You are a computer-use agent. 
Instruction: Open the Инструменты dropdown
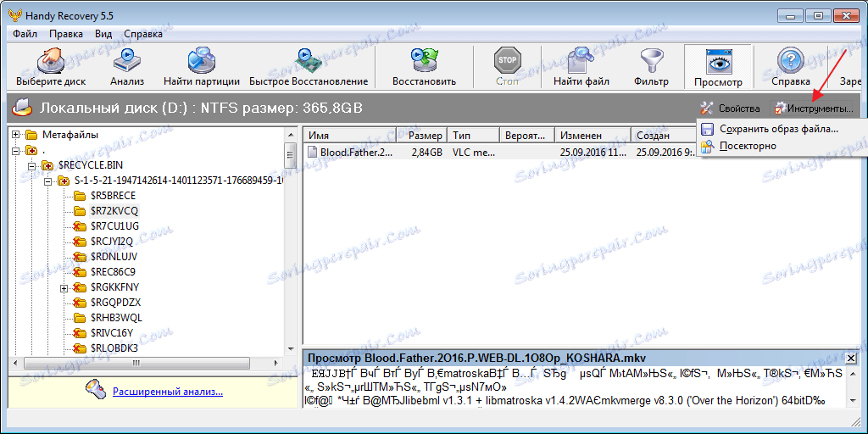(813, 108)
